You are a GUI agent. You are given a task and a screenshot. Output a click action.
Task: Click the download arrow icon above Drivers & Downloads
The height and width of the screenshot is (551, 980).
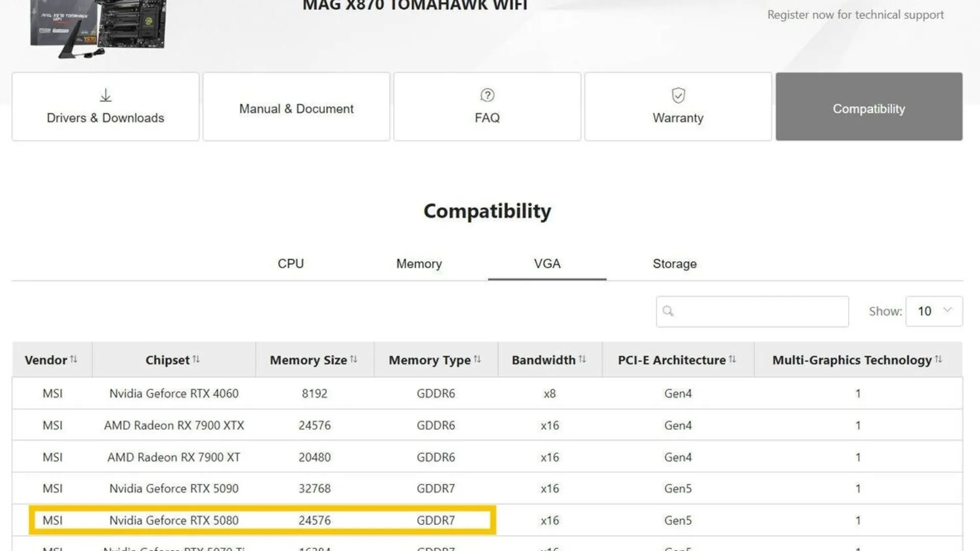click(x=106, y=95)
